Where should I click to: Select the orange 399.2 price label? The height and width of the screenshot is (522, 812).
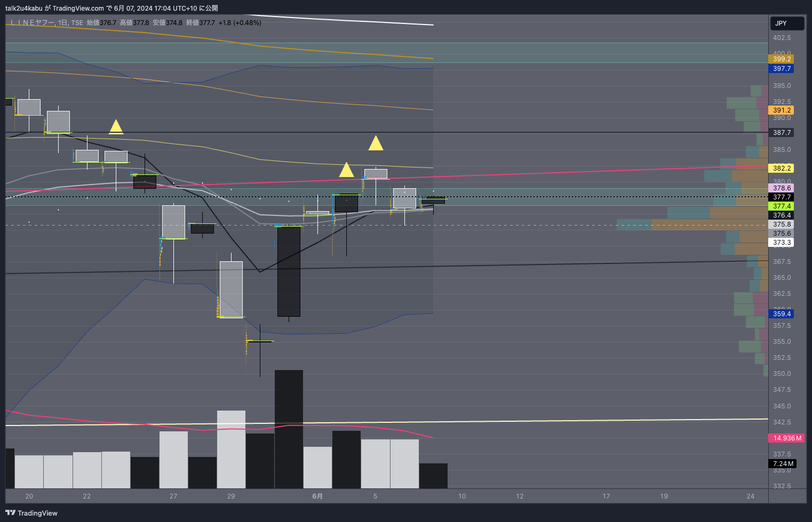[x=781, y=59]
